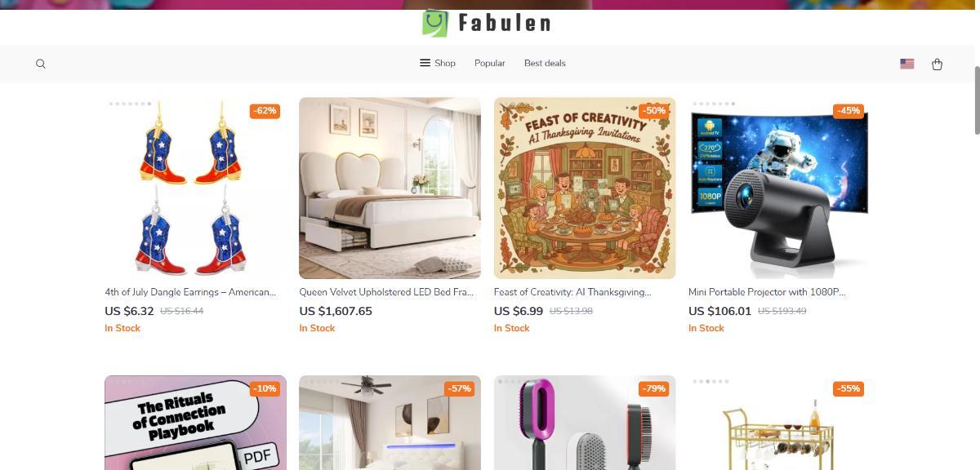
Task: Click the -50% badge on Thanksgiving invitations
Action: [654, 110]
